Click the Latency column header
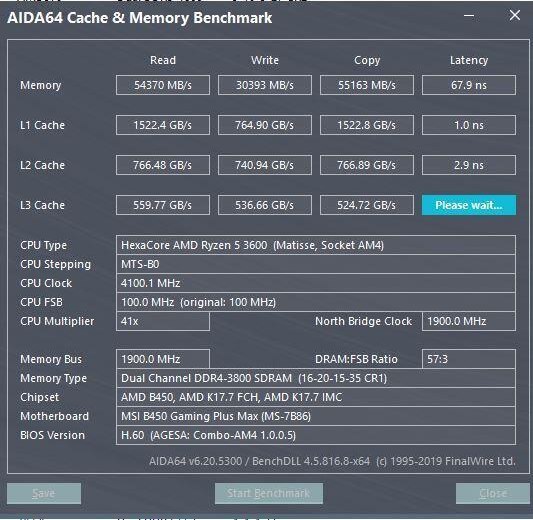Screen dimensions: 533x520 click(x=469, y=60)
